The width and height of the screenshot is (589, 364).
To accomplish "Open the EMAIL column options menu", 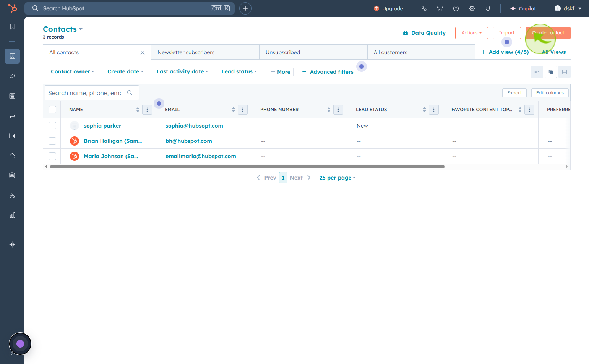I will coord(243,110).
